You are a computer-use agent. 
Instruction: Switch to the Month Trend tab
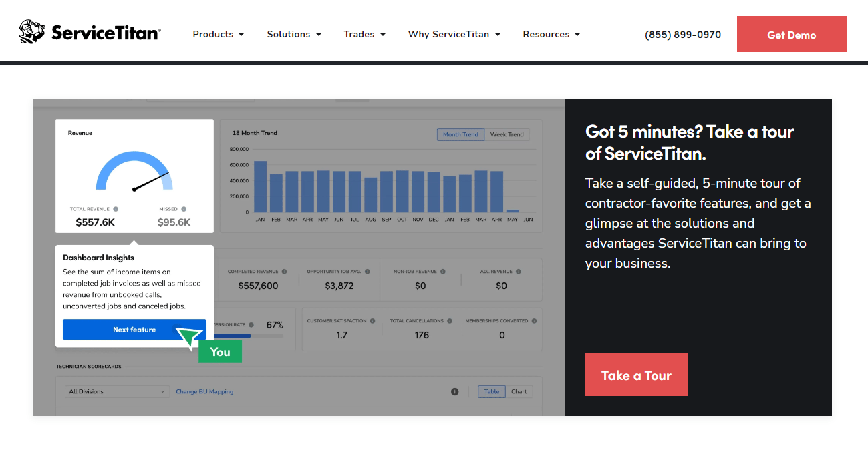(460, 134)
